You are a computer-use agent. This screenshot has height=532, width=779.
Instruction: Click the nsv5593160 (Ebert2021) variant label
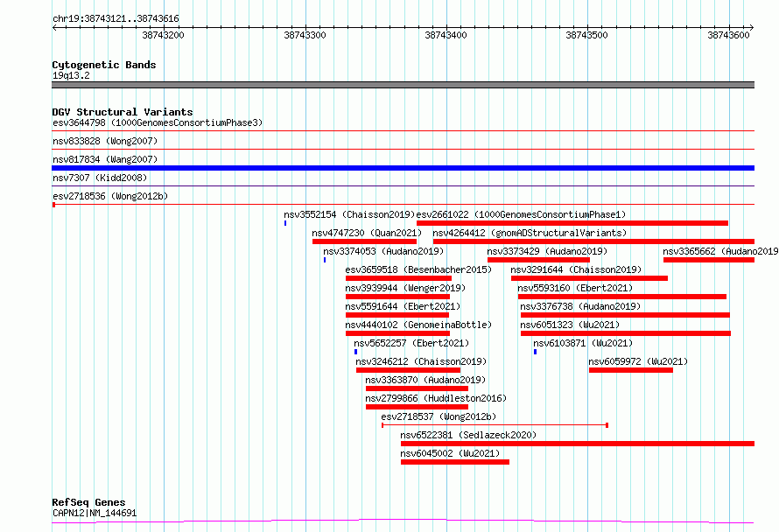[575, 288]
